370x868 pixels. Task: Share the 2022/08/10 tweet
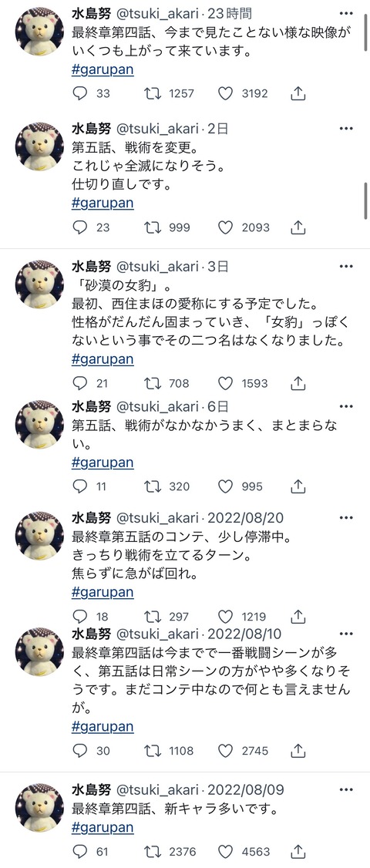click(298, 751)
